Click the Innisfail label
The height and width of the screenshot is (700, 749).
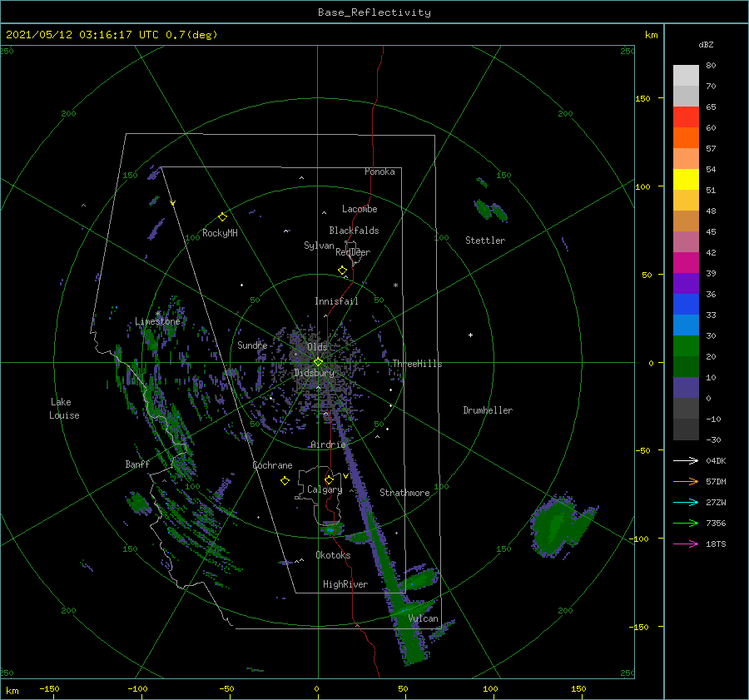[336, 301]
